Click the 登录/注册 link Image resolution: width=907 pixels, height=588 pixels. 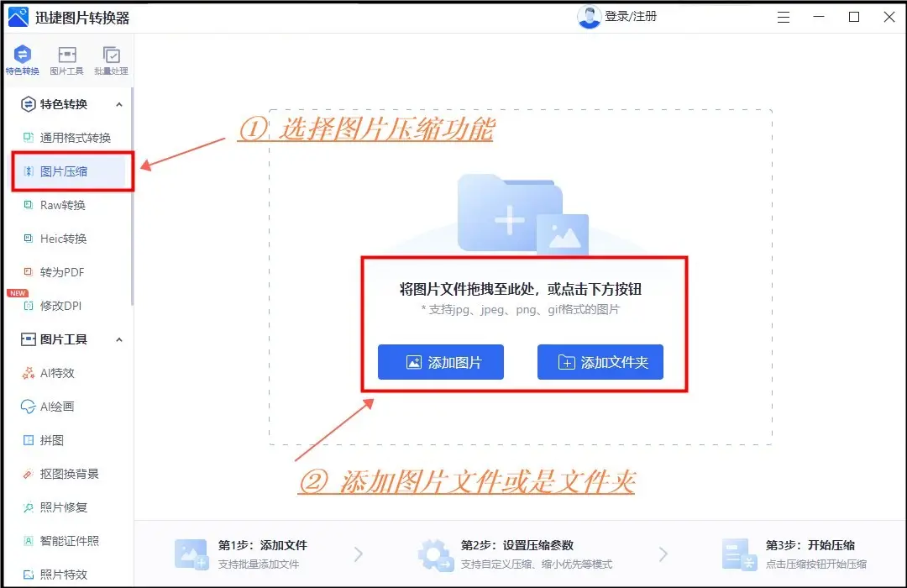pyautogui.click(x=631, y=16)
